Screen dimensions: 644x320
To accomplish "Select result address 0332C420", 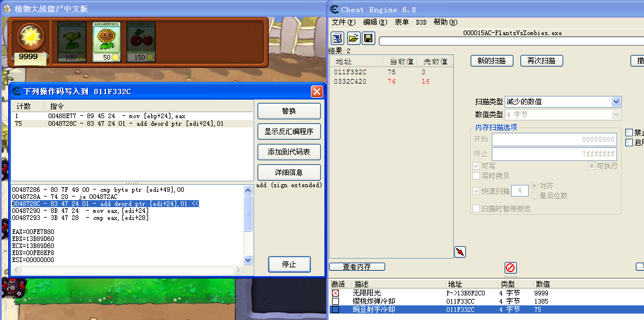I will [x=350, y=81].
